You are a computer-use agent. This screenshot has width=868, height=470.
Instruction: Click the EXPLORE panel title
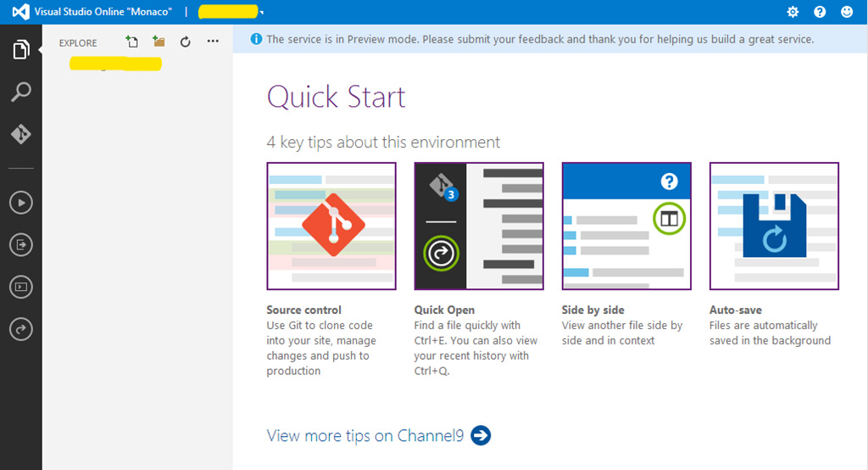[78, 42]
